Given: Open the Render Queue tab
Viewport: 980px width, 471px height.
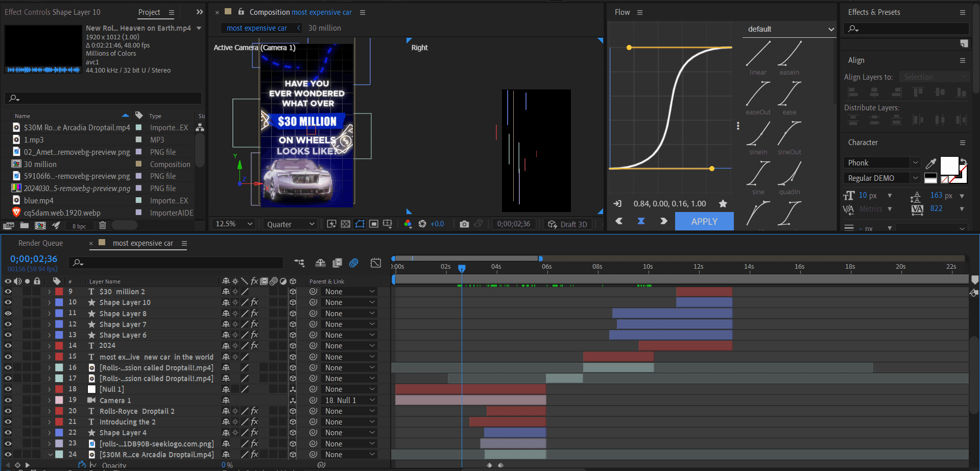Looking at the screenshot, I should [40, 243].
